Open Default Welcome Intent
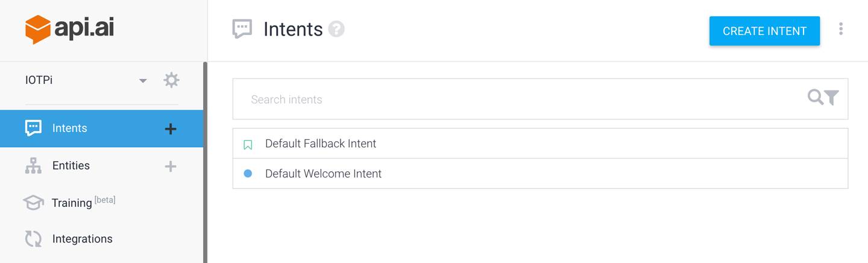This screenshot has width=868, height=263. 323,174
